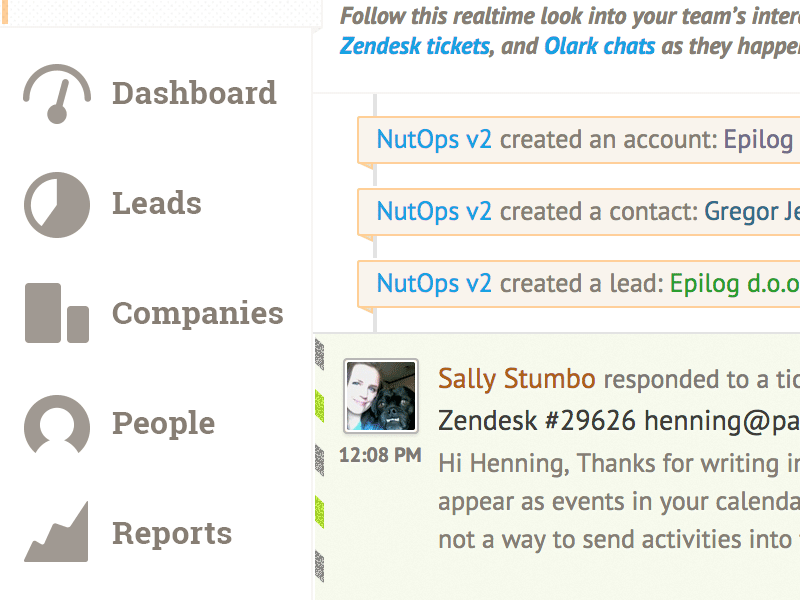Click Sally Stumbo's name link
Screen dimensions: 800x600
click(516, 379)
